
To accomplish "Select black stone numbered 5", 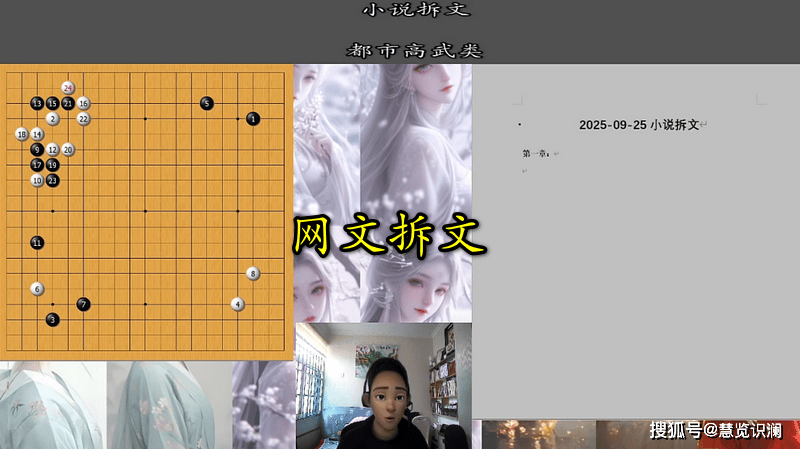I will (206, 103).
